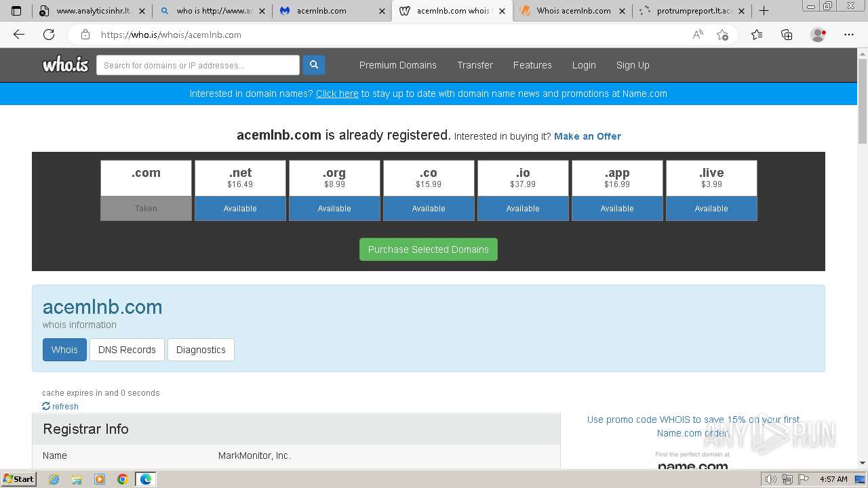Open the Diagnostics tab
The height and width of the screenshot is (488, 868).
[x=201, y=350]
